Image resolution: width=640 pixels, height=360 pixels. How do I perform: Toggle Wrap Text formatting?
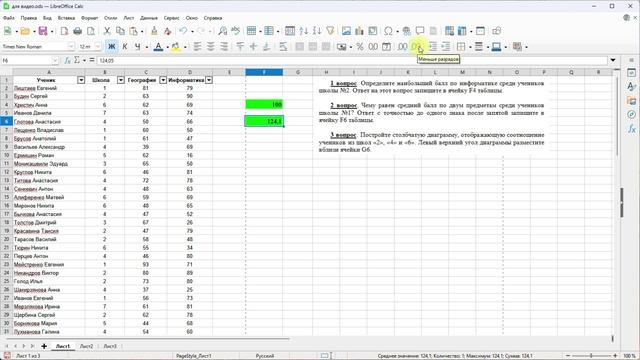coord(283,47)
